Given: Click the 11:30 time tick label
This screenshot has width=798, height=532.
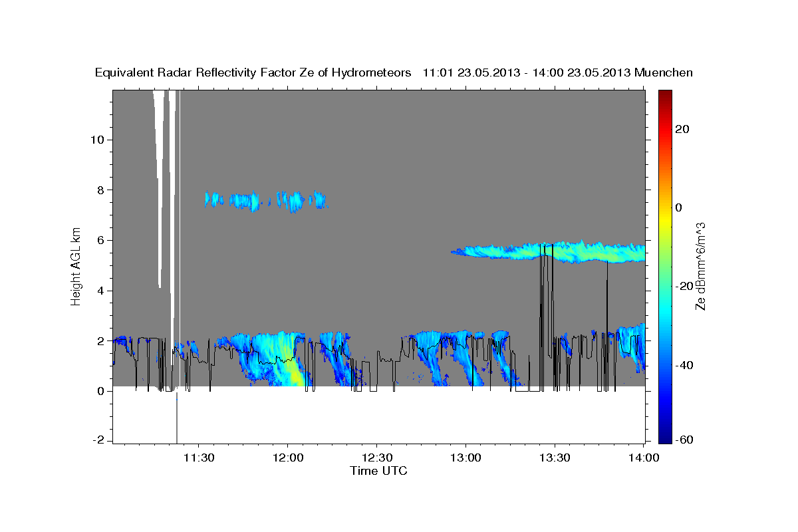Looking at the screenshot, I should pyautogui.click(x=198, y=458).
